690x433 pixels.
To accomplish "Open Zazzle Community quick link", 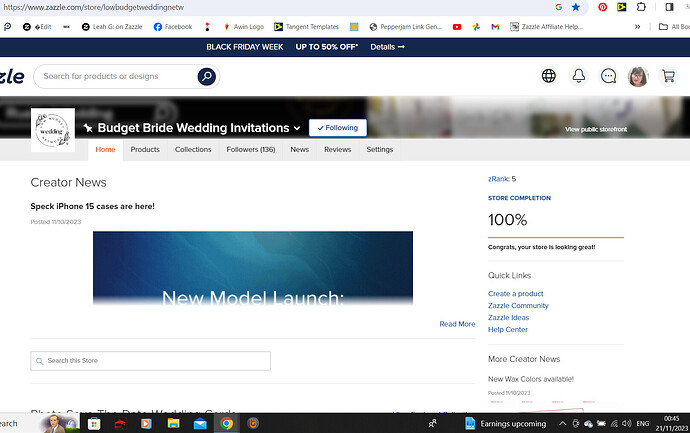I will [x=518, y=305].
